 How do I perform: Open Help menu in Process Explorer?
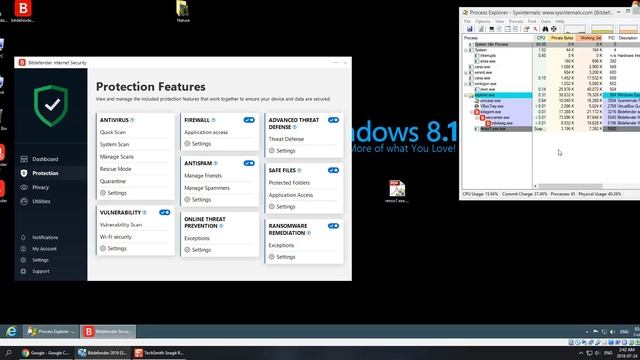coord(560,21)
